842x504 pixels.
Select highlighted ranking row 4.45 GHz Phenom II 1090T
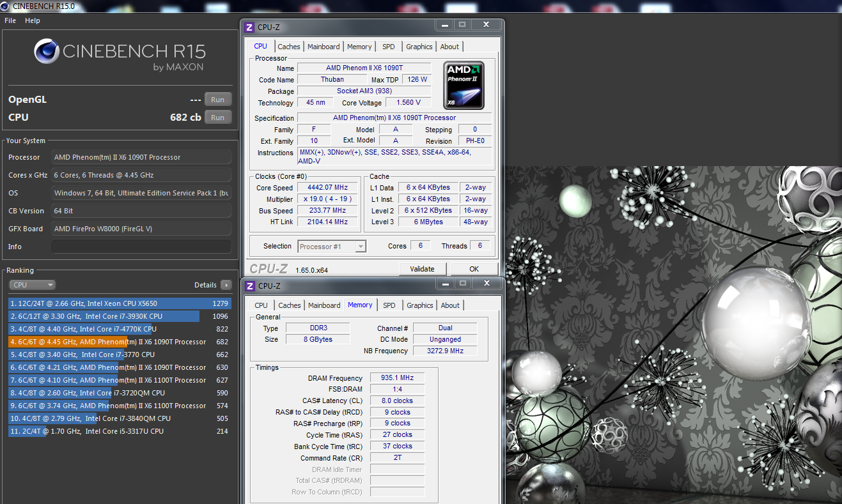coord(120,342)
